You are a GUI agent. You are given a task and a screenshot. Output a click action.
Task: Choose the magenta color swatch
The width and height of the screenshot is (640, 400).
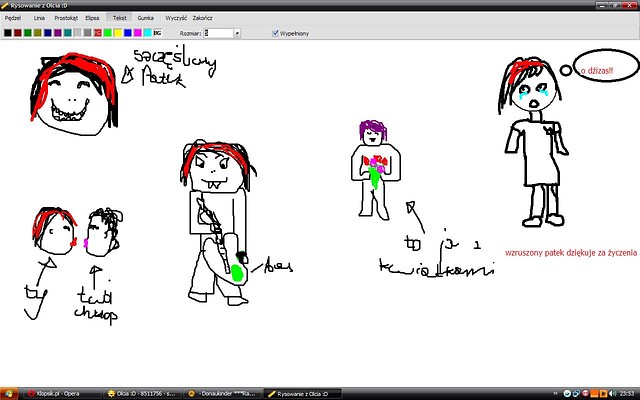138,33
